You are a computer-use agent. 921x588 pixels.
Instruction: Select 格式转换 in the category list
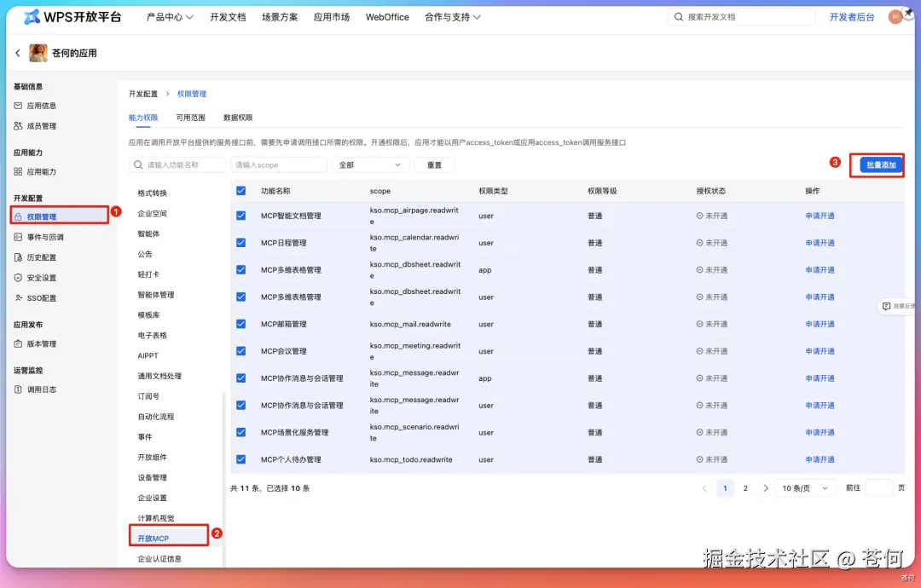coord(152,193)
